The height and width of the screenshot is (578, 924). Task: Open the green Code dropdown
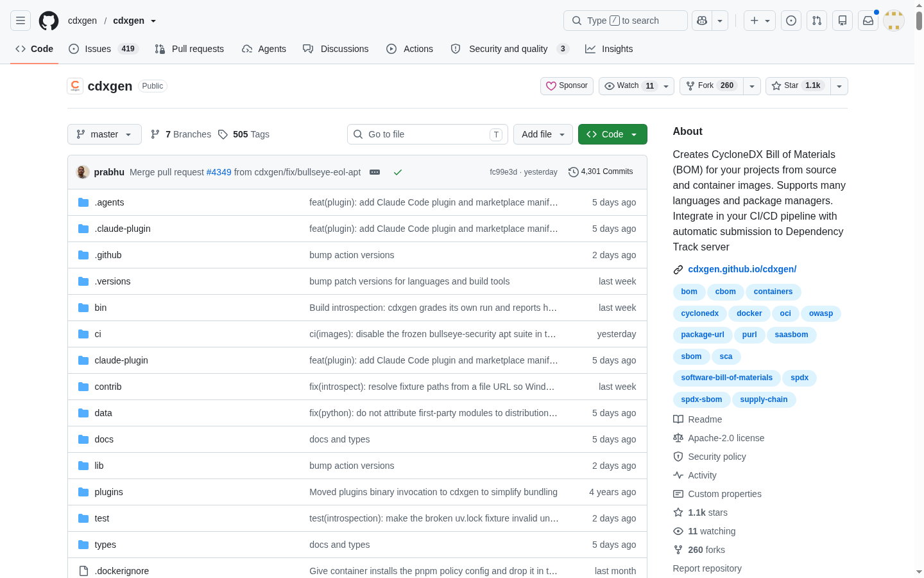[612, 134]
